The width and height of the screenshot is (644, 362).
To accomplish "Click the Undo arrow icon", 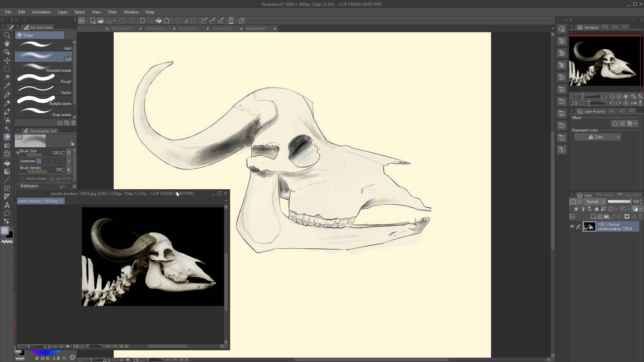I will (x=124, y=20).
